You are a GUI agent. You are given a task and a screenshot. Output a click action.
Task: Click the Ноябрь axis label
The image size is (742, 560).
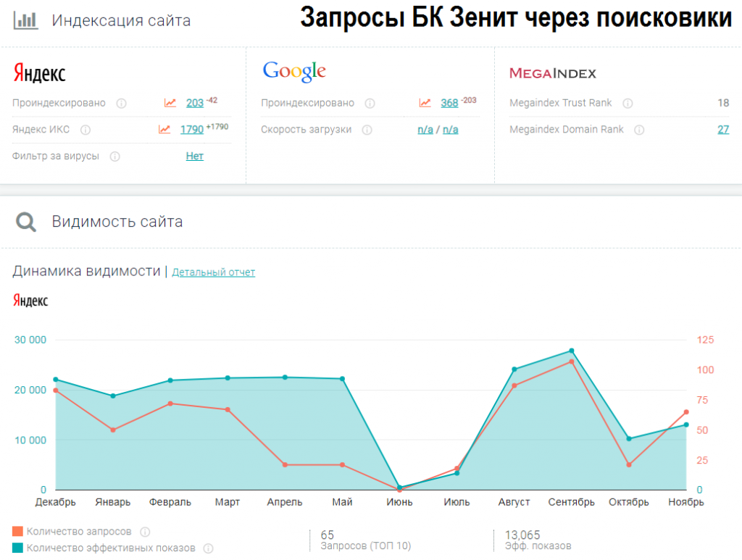(x=686, y=502)
